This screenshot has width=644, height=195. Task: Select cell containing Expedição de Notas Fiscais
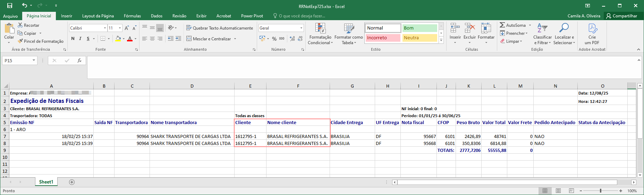[x=51, y=101]
